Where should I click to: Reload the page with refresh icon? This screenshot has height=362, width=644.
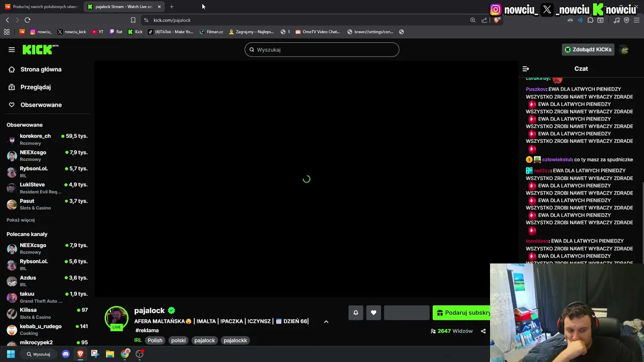(27, 20)
